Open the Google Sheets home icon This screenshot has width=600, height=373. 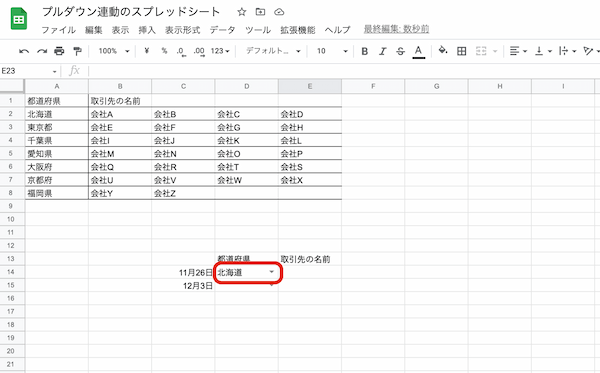pyautogui.click(x=18, y=18)
